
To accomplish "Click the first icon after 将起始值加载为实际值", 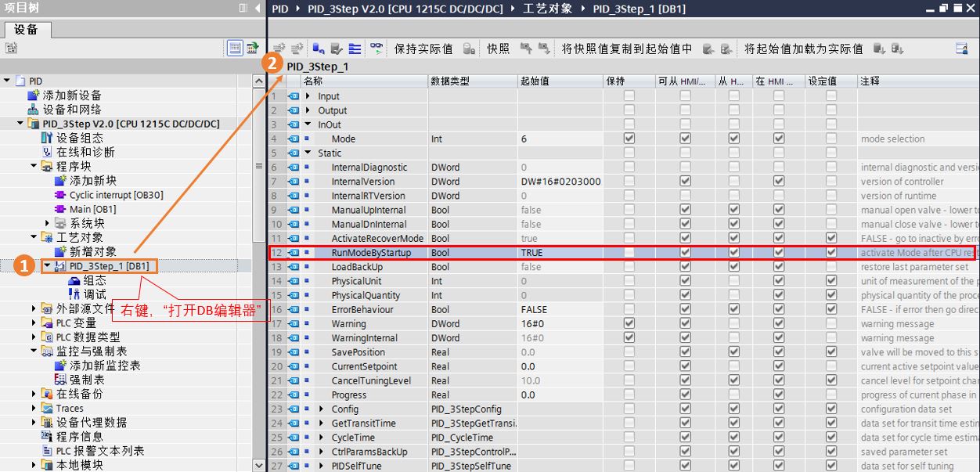I will [x=878, y=49].
